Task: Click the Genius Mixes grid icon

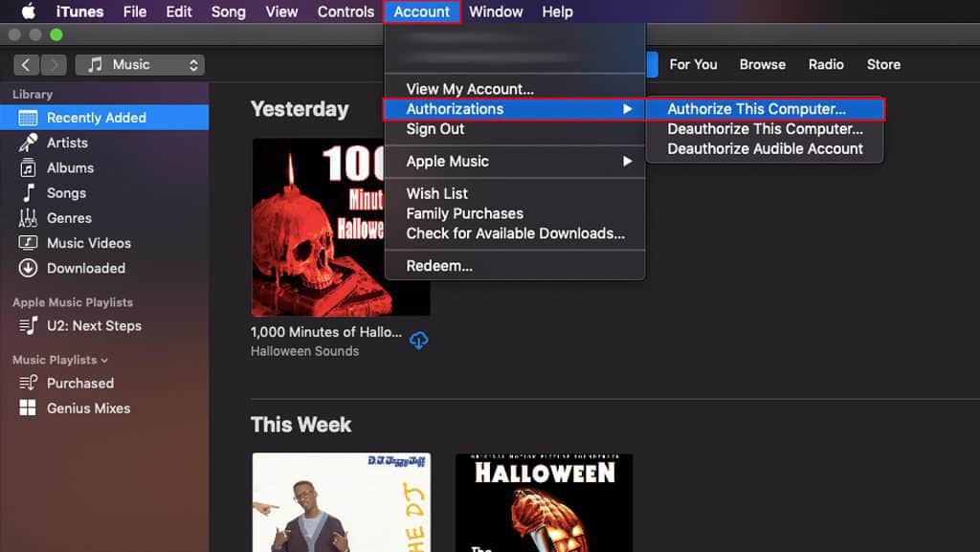Action: [x=28, y=408]
